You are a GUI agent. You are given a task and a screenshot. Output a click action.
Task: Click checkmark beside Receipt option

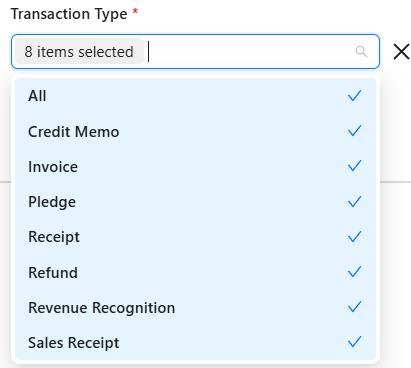[x=355, y=237]
